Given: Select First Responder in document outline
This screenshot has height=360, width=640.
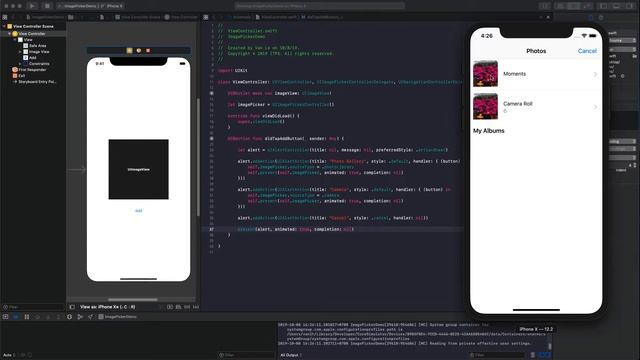Looking at the screenshot, I should tap(29, 70).
